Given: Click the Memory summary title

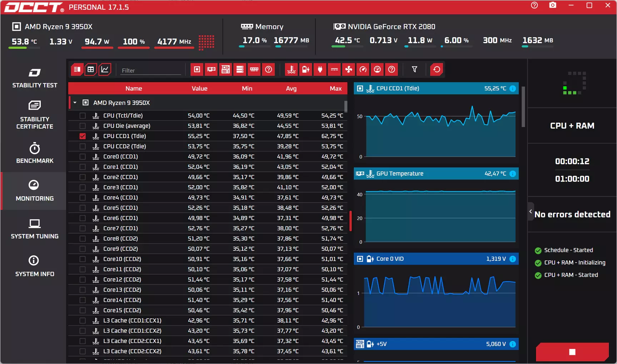Looking at the screenshot, I should click(x=269, y=27).
